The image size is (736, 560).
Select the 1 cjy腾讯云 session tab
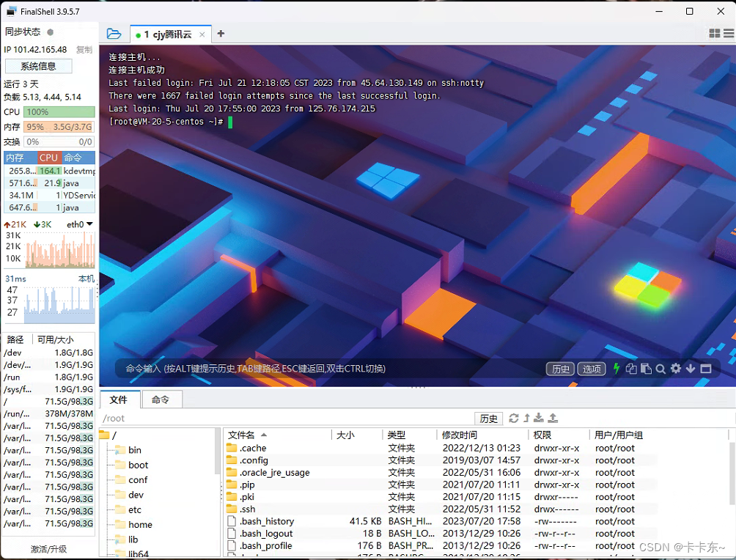pyautogui.click(x=171, y=34)
